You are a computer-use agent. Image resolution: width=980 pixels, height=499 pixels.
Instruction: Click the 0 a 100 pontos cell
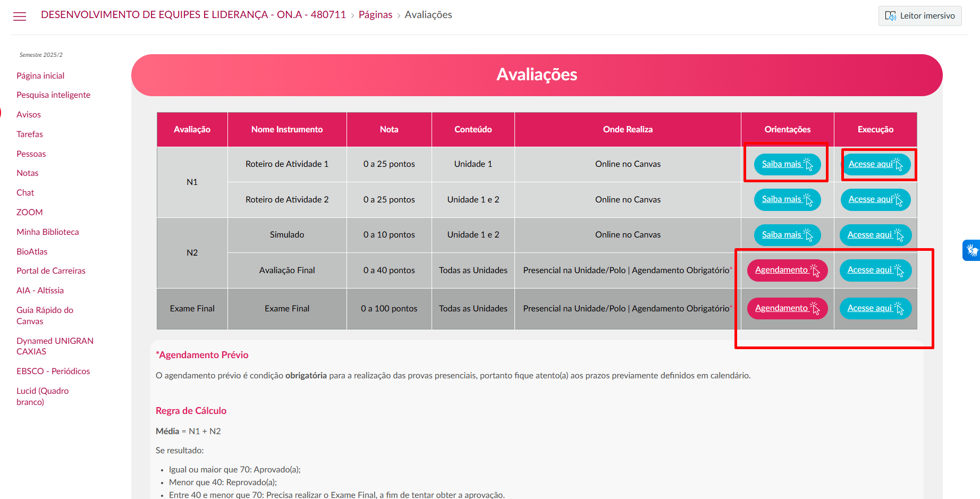(389, 308)
